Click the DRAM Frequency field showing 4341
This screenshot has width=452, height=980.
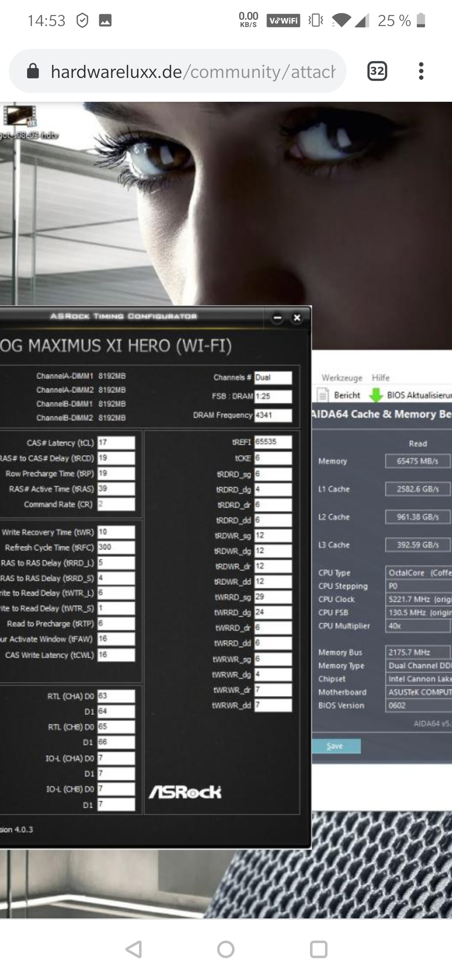click(x=273, y=416)
